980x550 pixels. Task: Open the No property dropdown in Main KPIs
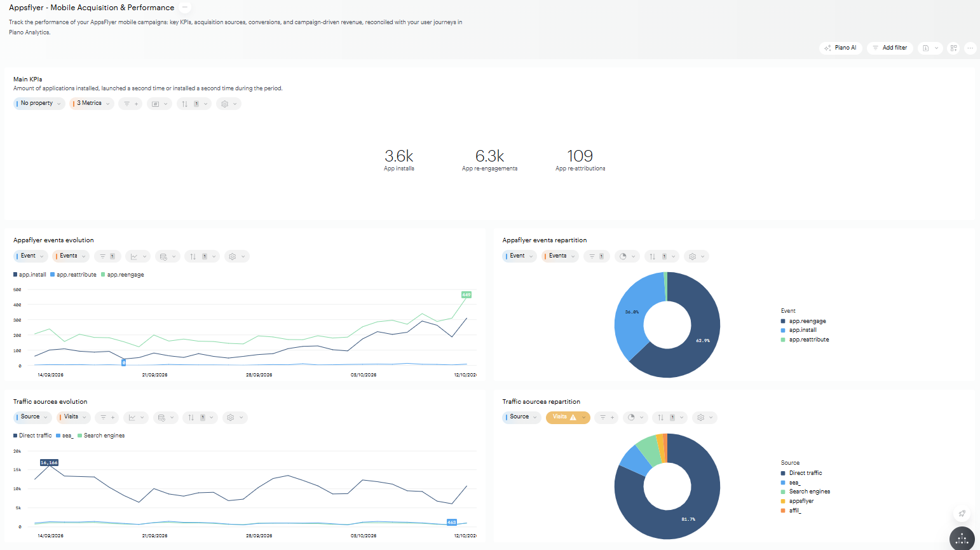(39, 104)
